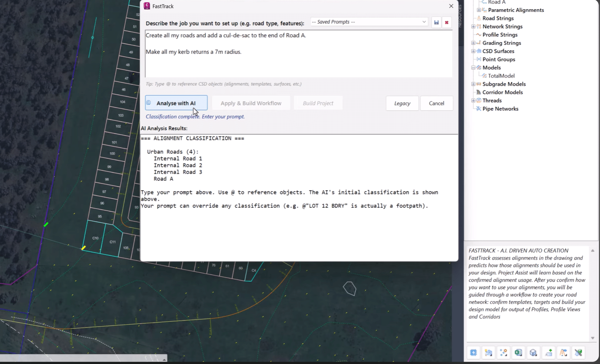The image size is (600, 364).
Task: Close the FastTrack window
Action: tap(451, 6)
